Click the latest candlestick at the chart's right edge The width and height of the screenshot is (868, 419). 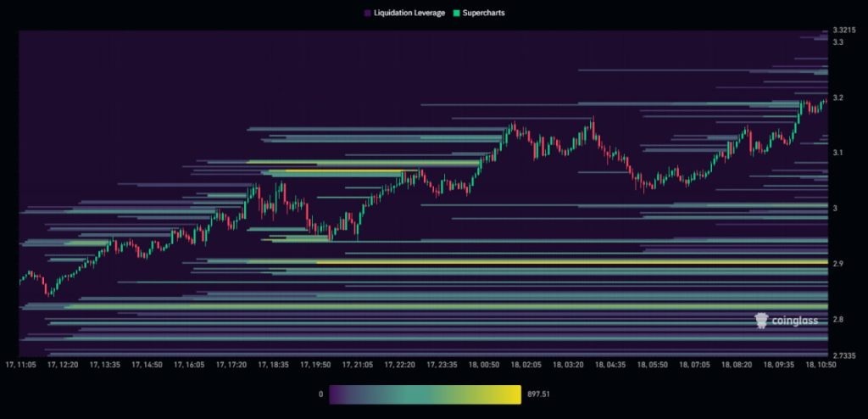click(x=824, y=103)
